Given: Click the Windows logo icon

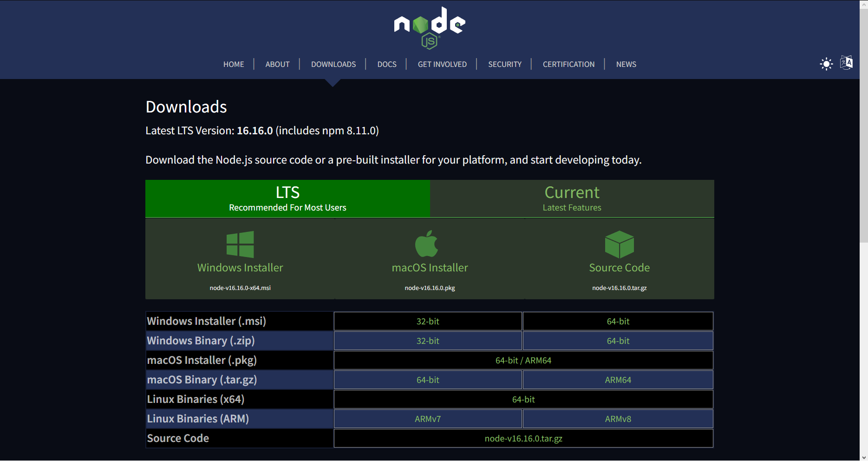Looking at the screenshot, I should coord(240,244).
